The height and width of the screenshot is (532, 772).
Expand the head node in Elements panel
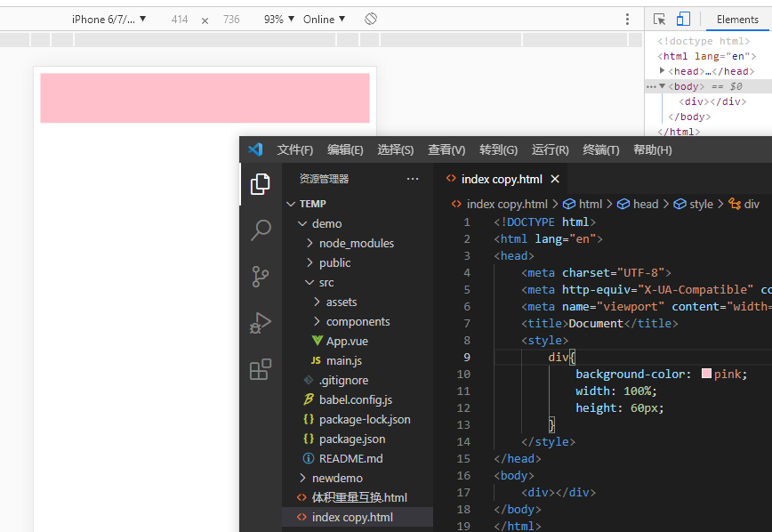663,71
